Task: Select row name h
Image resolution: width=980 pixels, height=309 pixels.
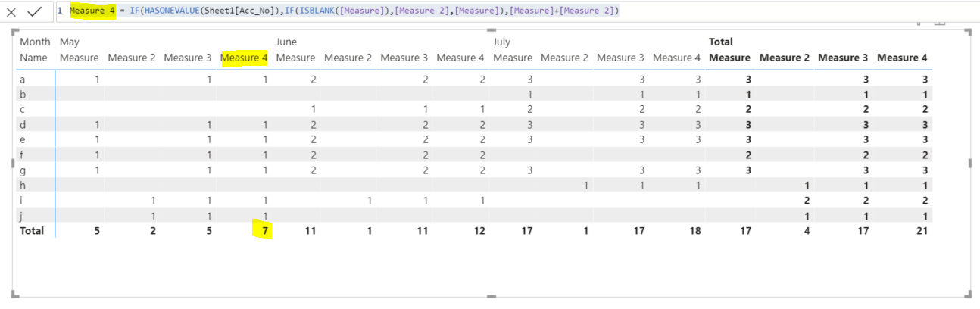Action: click(x=23, y=185)
